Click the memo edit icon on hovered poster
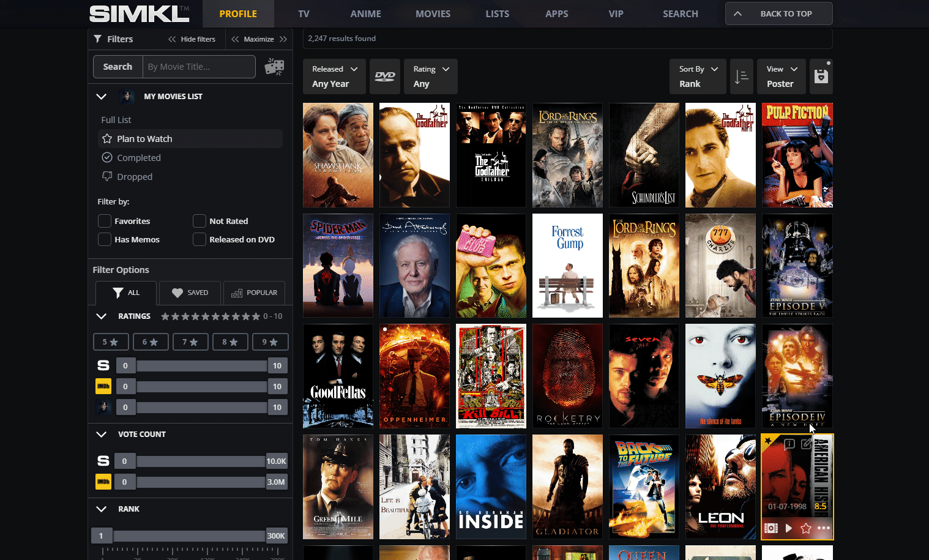 coord(806,444)
